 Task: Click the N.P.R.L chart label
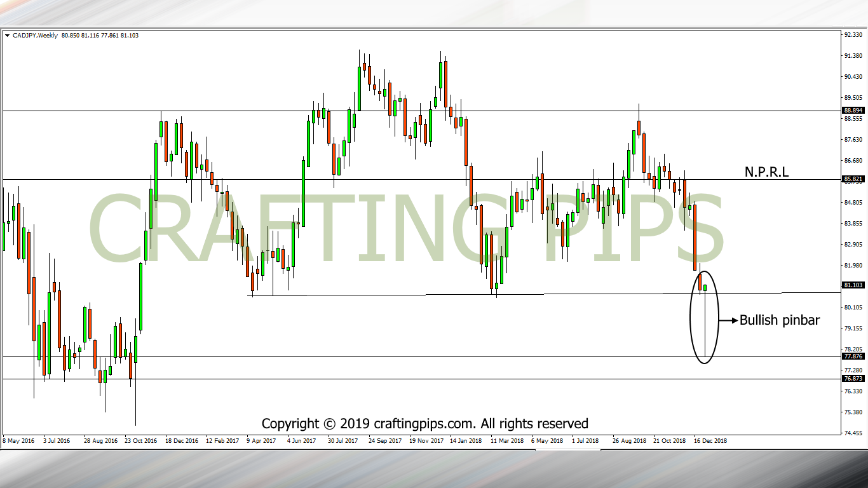[x=766, y=172]
